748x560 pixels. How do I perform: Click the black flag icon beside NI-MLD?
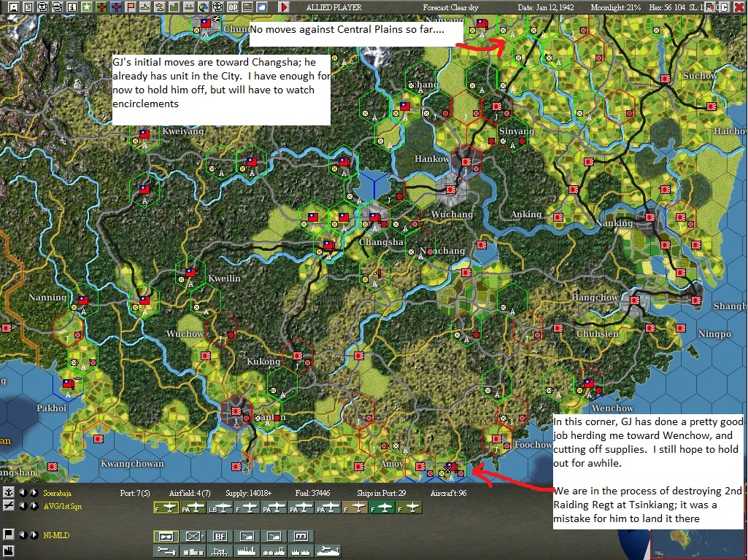pos(8,534)
